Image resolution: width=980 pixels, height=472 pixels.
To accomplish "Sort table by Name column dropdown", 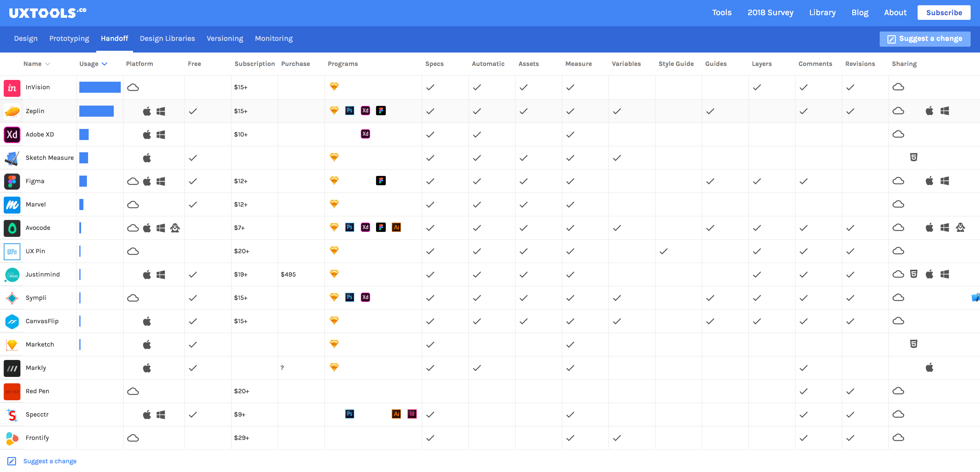I will click(48, 64).
